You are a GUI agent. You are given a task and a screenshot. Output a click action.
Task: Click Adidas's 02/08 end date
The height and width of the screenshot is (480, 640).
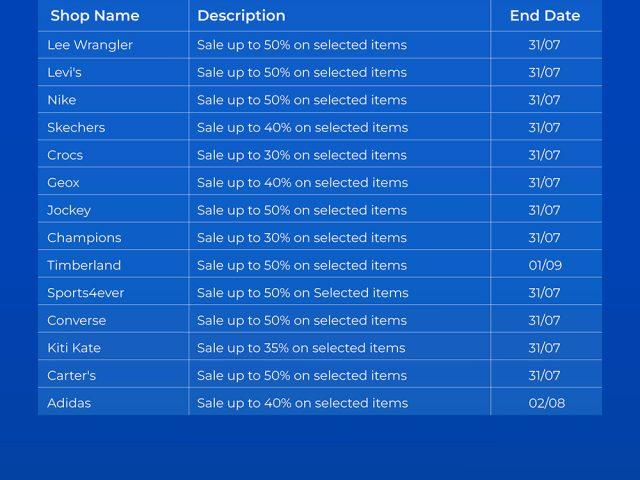click(x=546, y=403)
